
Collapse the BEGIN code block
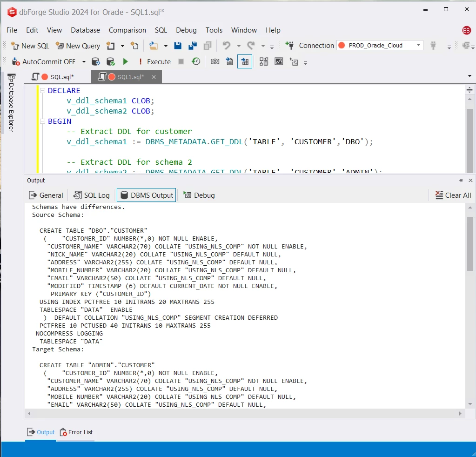pyautogui.click(x=42, y=121)
